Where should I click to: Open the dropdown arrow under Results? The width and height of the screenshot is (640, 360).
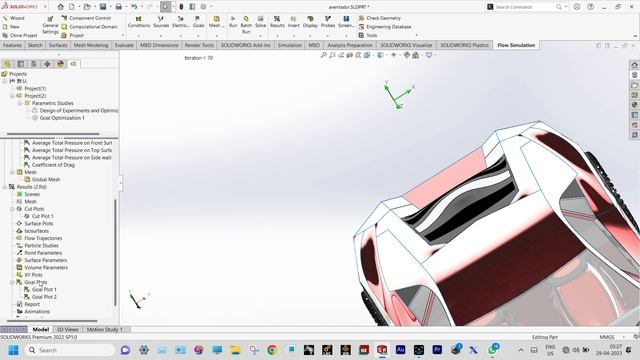click(x=277, y=36)
